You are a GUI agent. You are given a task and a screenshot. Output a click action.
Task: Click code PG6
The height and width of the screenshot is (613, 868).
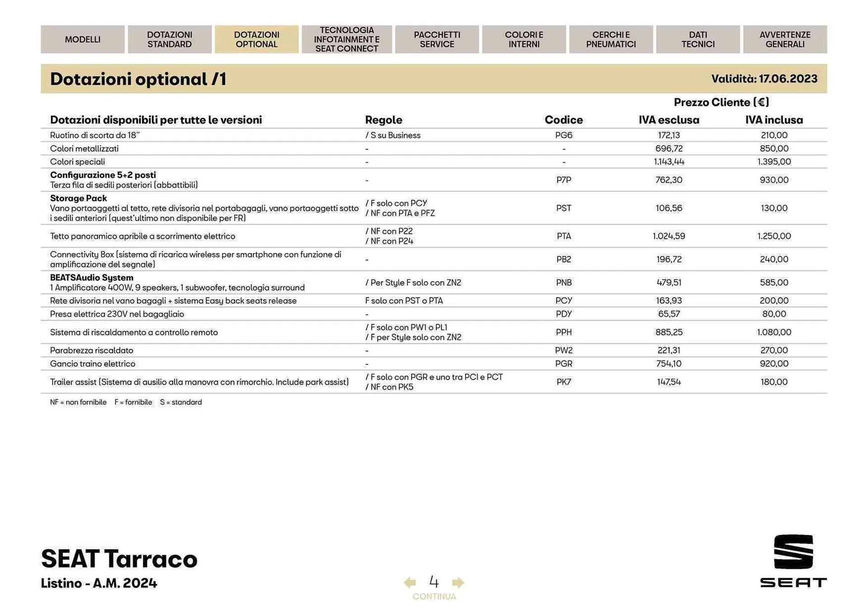tap(564, 135)
